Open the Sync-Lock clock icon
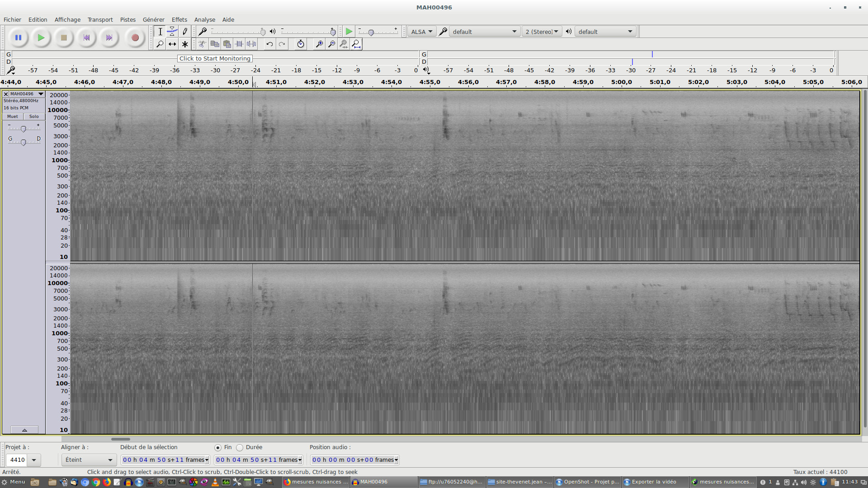Viewport: 868px width, 488px height. coord(300,44)
